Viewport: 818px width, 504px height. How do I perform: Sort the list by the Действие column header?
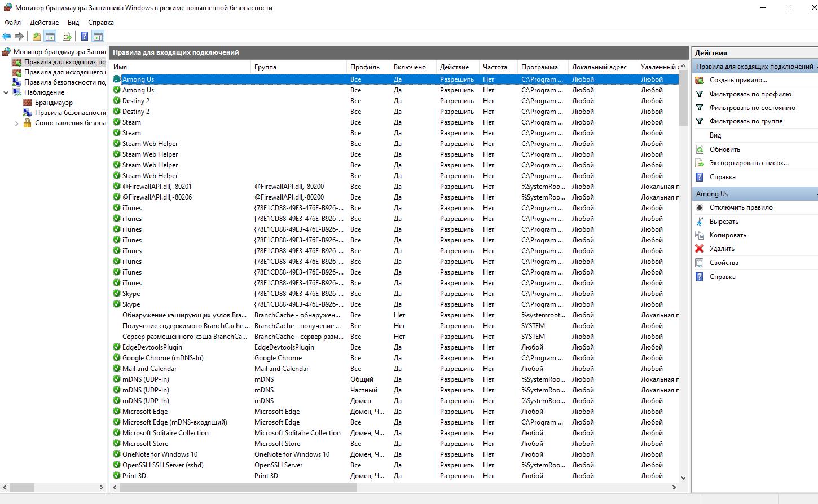458,67
